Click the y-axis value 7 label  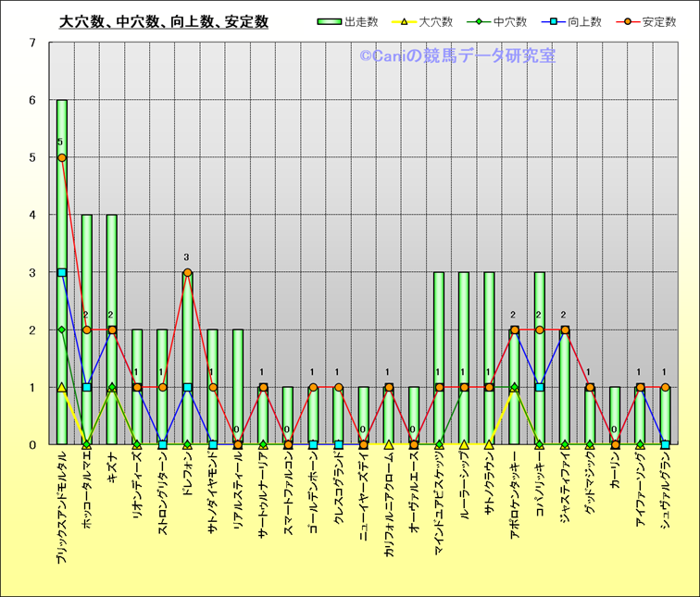tap(32, 43)
